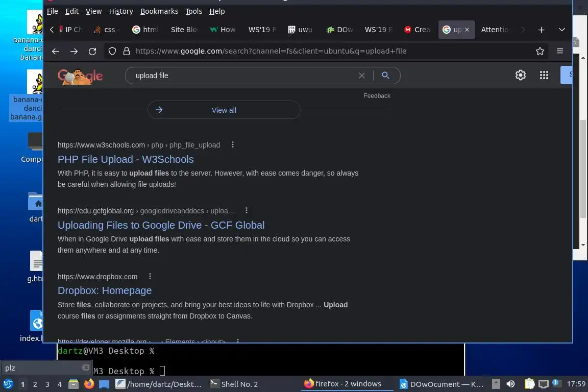Switch to 'Shell No. 2' task
This screenshot has height=392, width=588.
pyautogui.click(x=234, y=384)
